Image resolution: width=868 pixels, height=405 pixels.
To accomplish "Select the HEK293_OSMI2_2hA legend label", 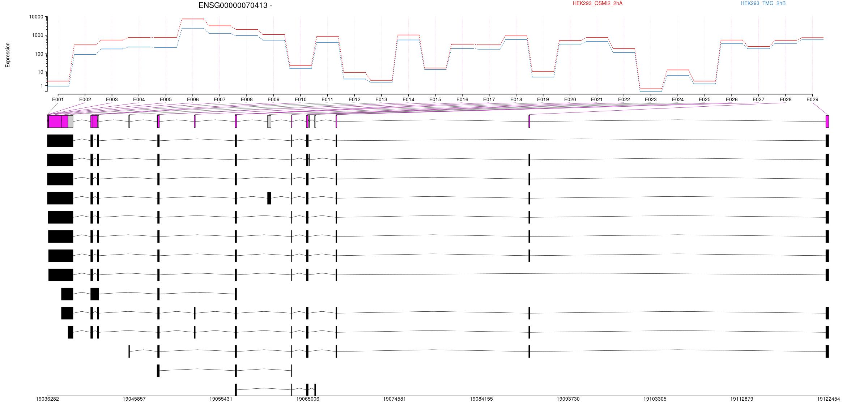I will (x=597, y=3).
